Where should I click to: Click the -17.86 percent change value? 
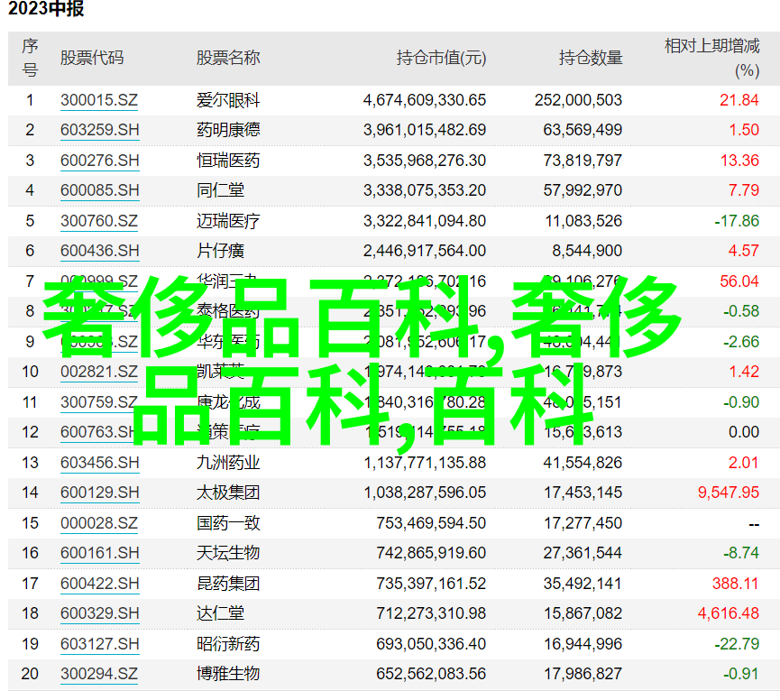click(x=737, y=221)
